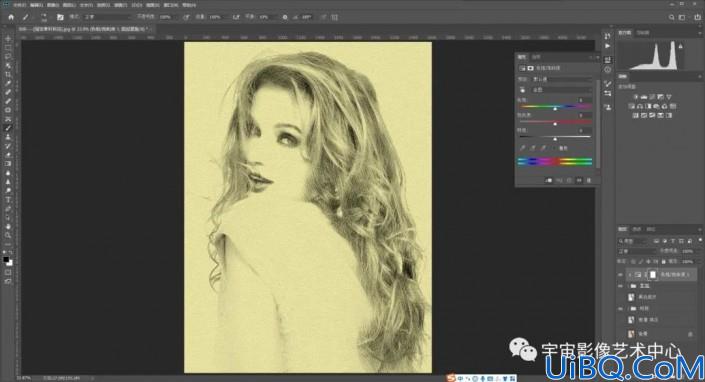Viewport: 705px width, 382px height.
Task: Open the brush settings panel button
Action: click(60, 17)
